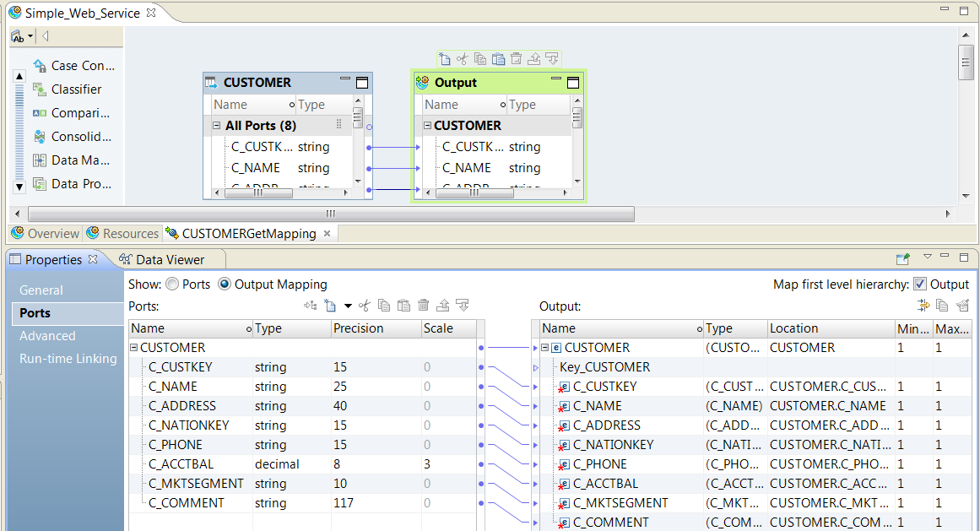Select the Data Processor transformation in the palette

point(73,184)
